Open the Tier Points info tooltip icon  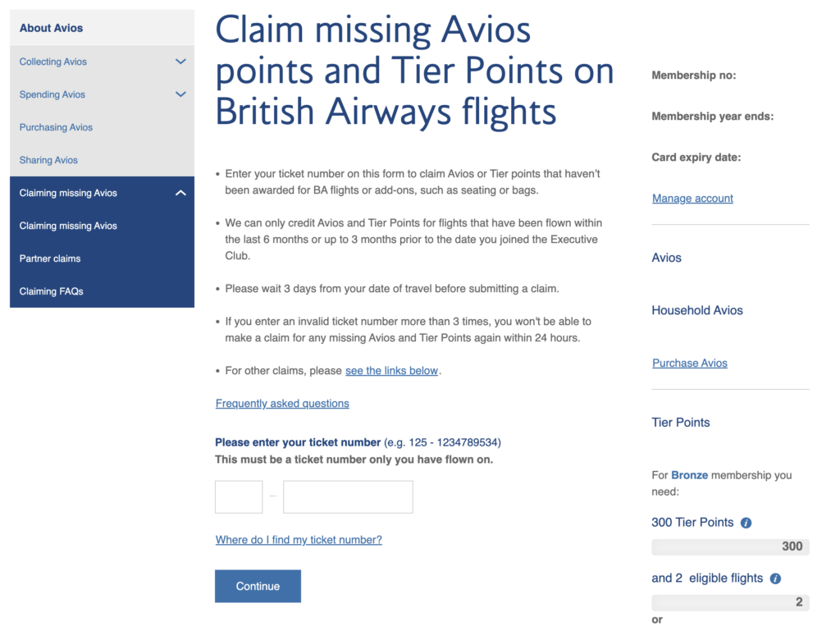(x=745, y=522)
